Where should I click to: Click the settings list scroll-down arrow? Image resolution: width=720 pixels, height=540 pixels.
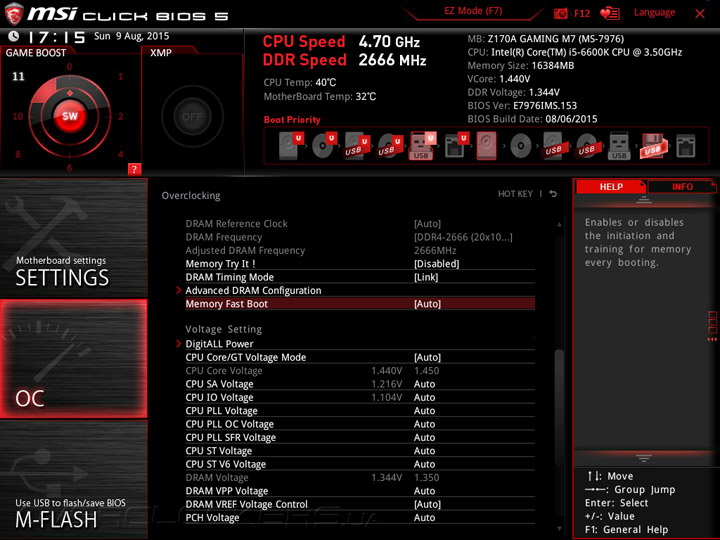pos(559,529)
